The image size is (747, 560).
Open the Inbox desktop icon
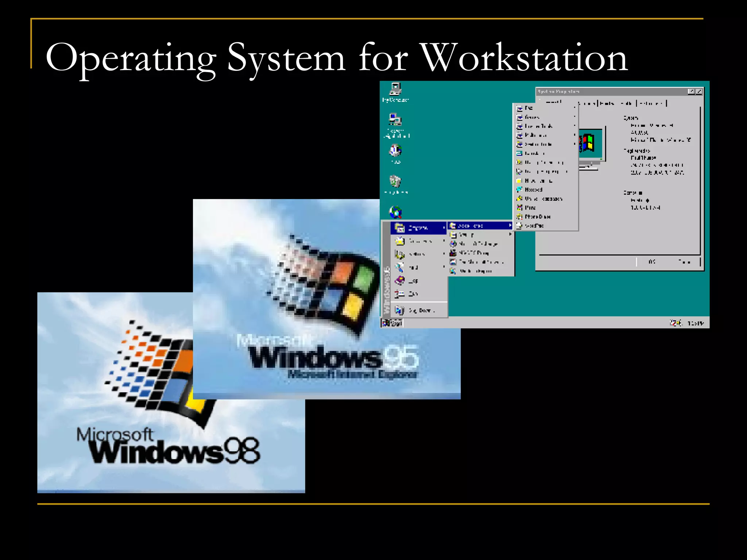click(395, 154)
